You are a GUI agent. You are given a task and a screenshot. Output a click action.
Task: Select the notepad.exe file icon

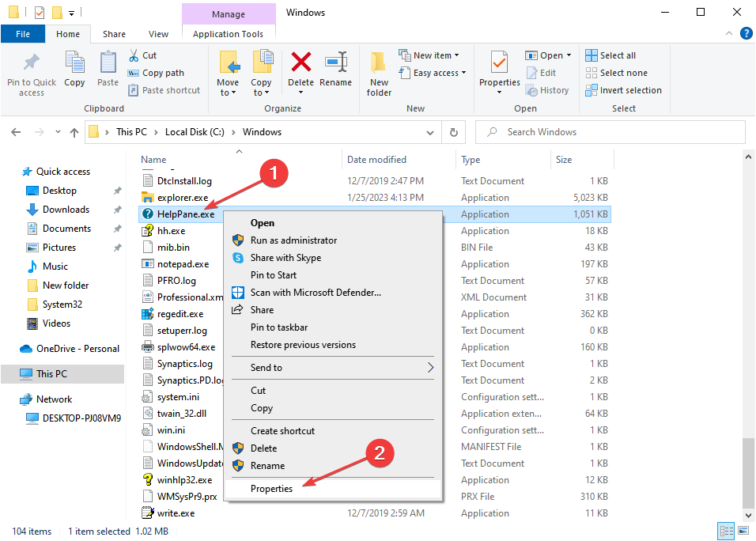point(148,264)
